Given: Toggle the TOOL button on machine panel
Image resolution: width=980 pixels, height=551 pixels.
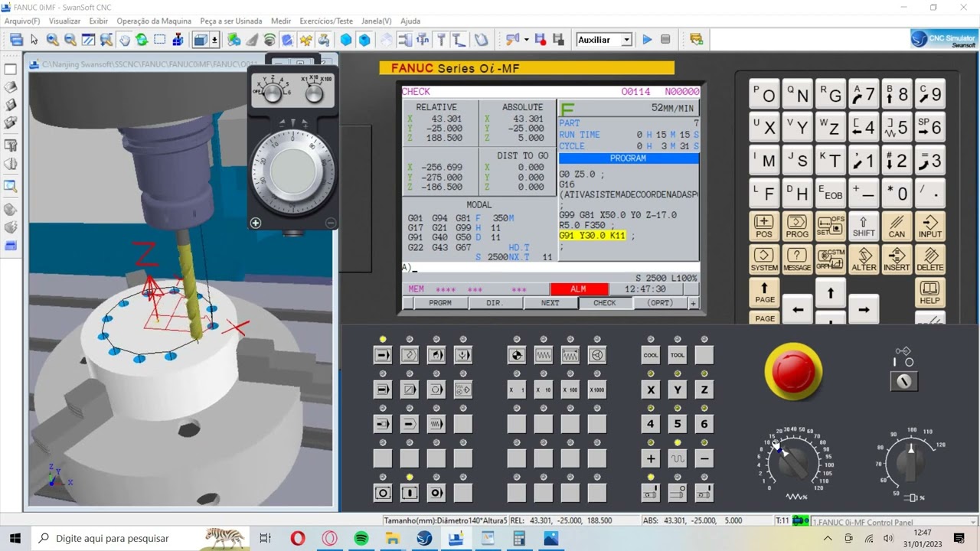Looking at the screenshot, I should pyautogui.click(x=678, y=355).
